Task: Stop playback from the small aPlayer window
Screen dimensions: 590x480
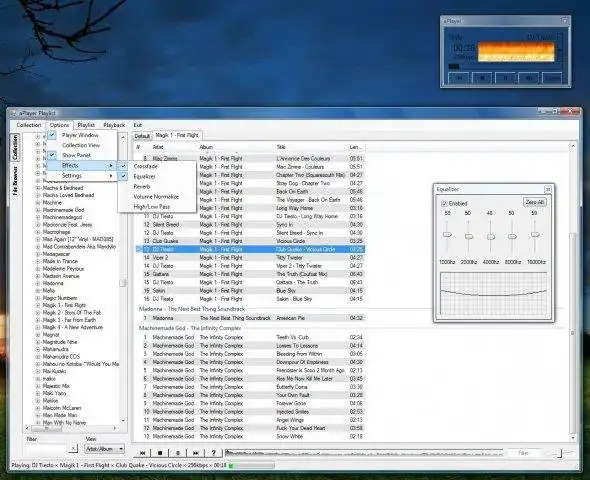Action: [x=482, y=78]
